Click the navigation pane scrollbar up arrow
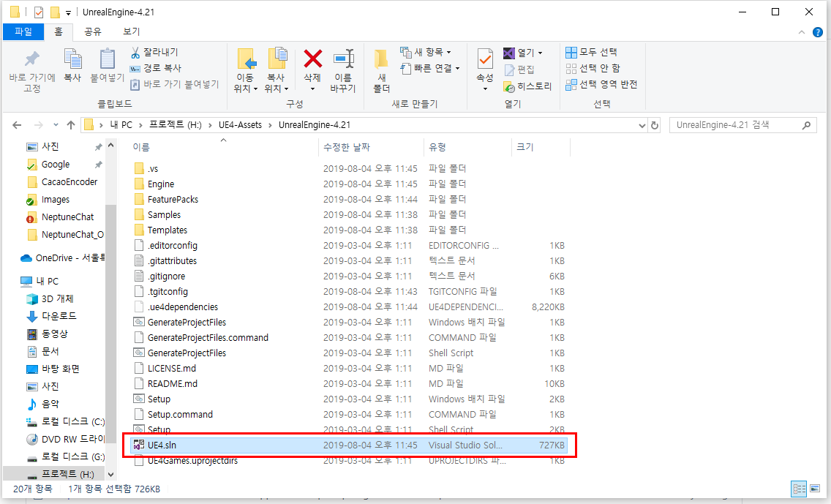The image size is (831, 504). click(110, 146)
